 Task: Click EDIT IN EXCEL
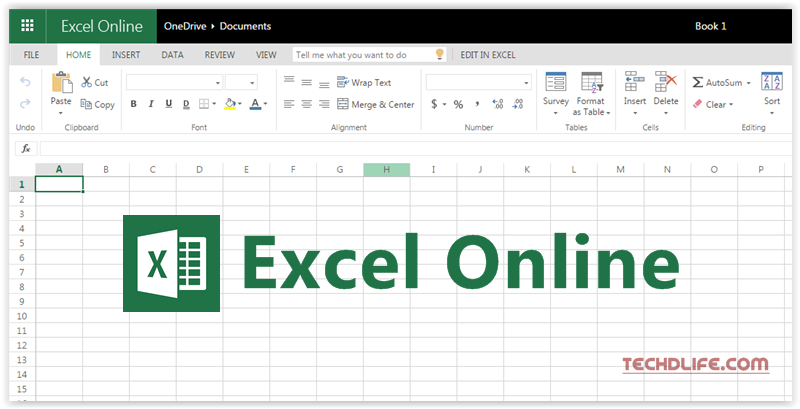point(488,55)
